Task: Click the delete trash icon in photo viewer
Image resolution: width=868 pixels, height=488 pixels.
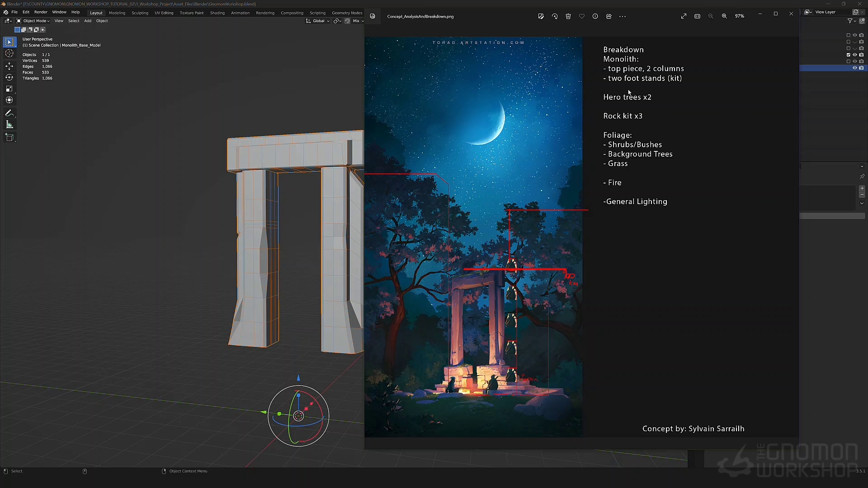Action: (568, 16)
